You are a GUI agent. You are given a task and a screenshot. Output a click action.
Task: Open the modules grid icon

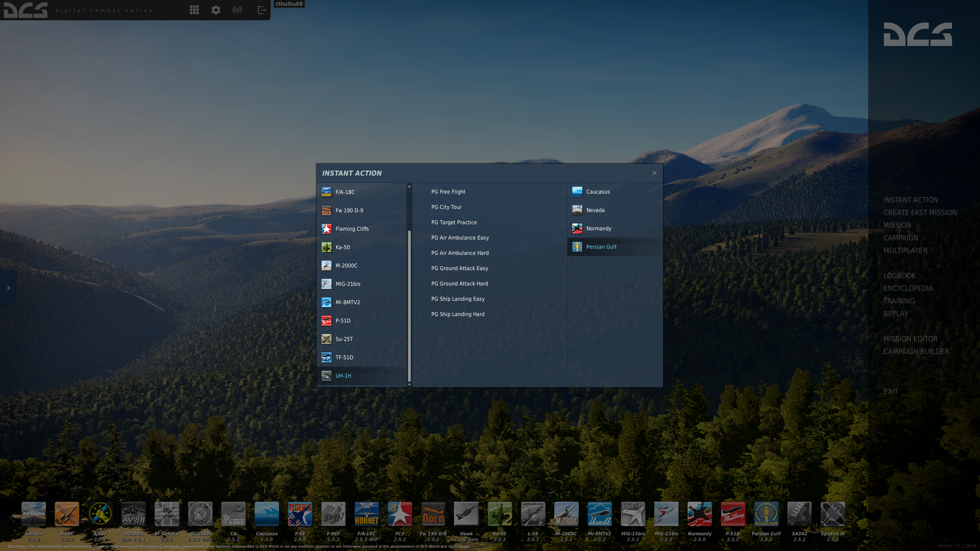pos(194,10)
